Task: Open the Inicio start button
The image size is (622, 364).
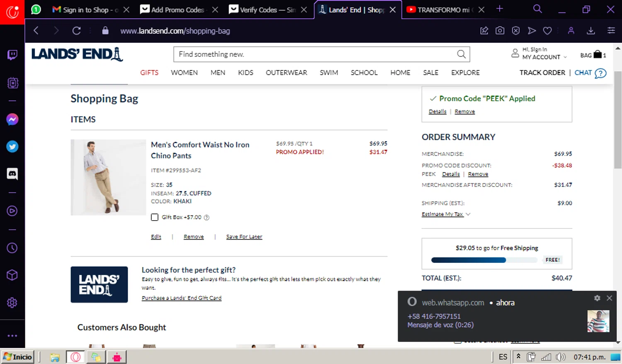Action: [18, 357]
